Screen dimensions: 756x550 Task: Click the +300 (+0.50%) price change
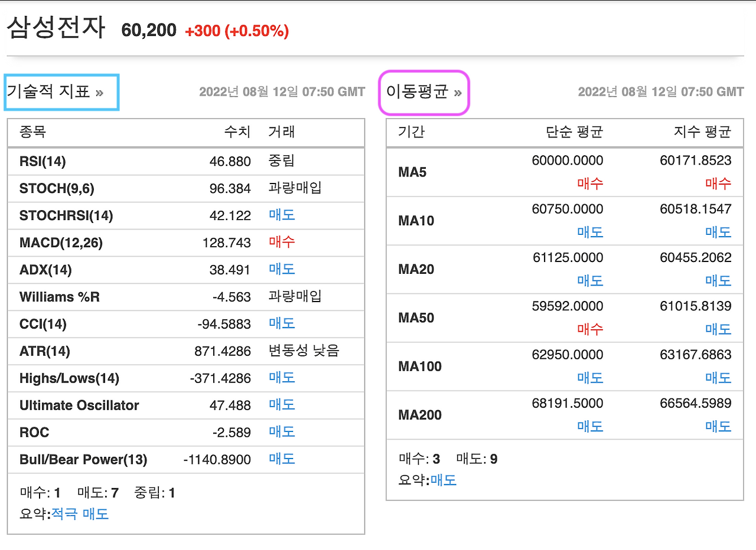[237, 31]
